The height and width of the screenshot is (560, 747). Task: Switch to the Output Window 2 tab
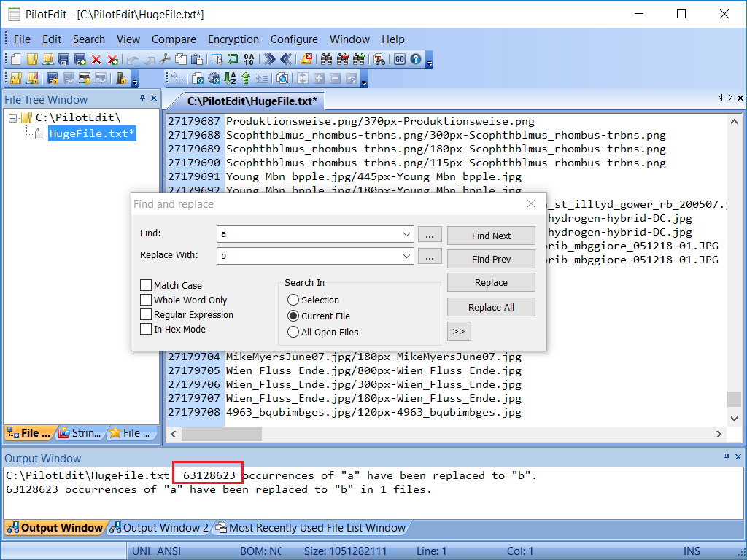159,528
